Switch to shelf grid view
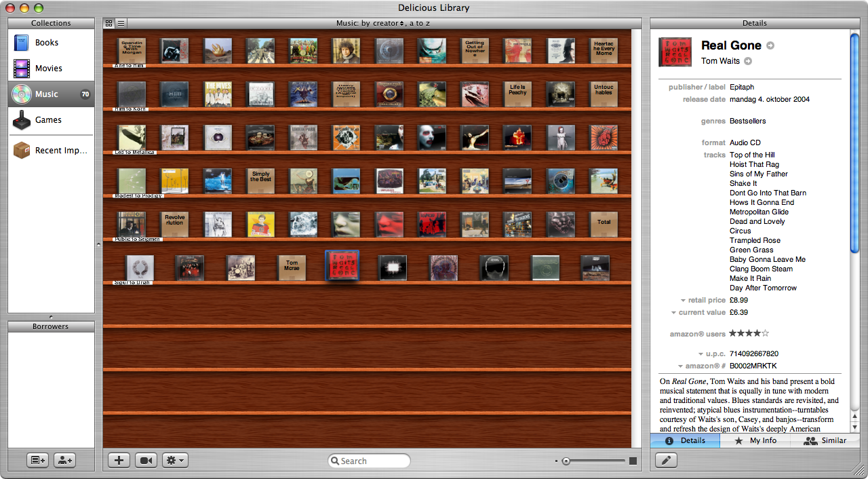The height and width of the screenshot is (479, 868). click(x=109, y=23)
